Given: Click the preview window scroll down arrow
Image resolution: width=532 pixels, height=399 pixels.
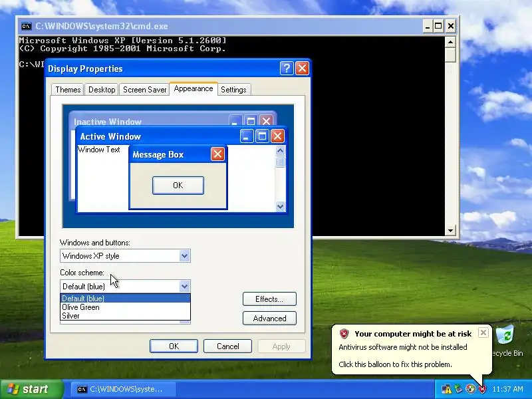Looking at the screenshot, I should pos(280,206).
